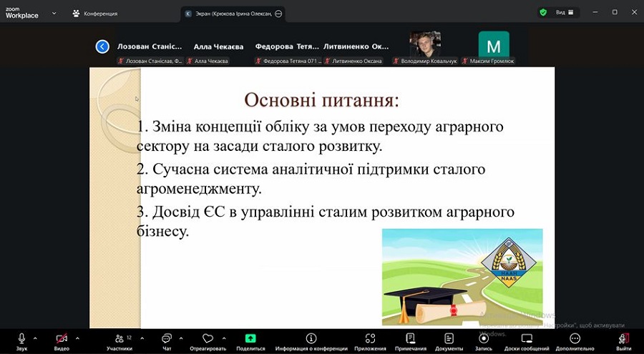Open the Чат chat panel
This screenshot has width=644, height=354.
coord(167,339)
